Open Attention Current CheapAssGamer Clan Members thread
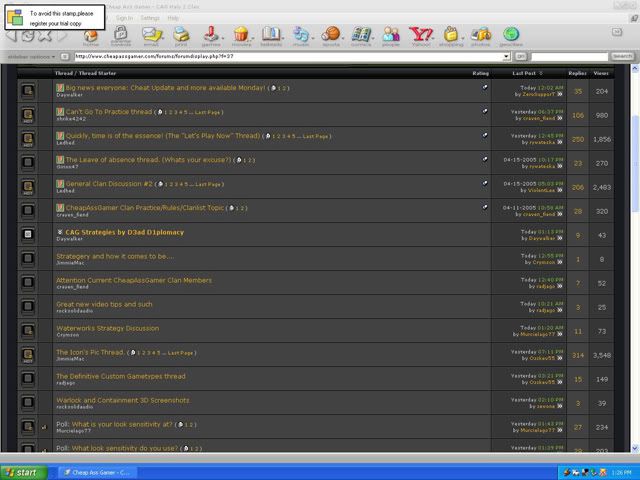Viewport: 640px width, 480px height. tap(134, 280)
